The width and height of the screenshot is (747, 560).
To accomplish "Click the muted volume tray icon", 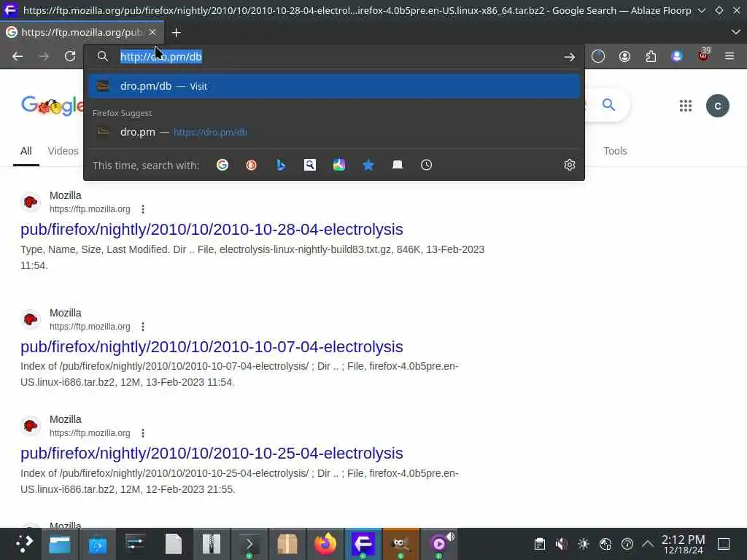I will coord(562,544).
